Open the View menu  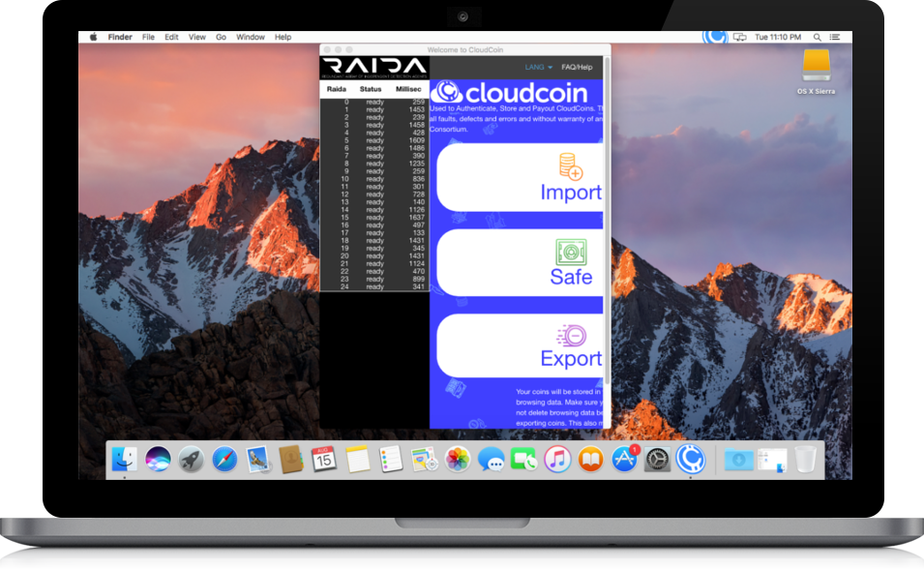196,37
